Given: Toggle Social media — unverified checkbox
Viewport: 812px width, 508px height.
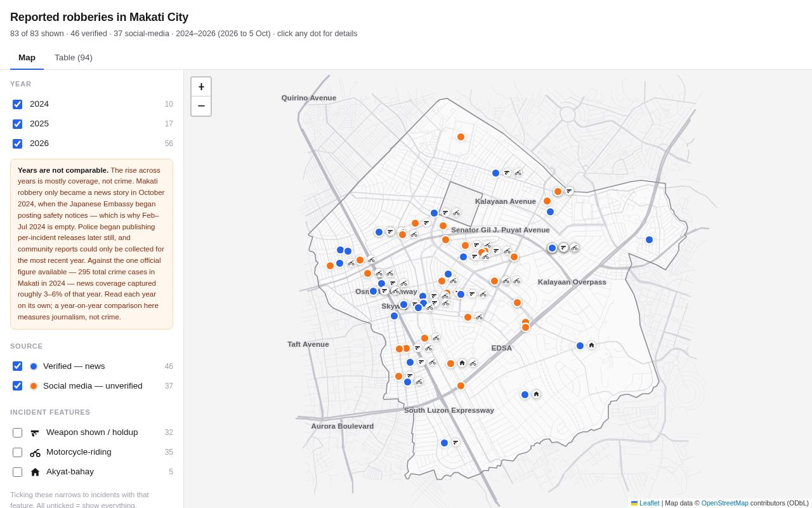Looking at the screenshot, I should tap(17, 386).
